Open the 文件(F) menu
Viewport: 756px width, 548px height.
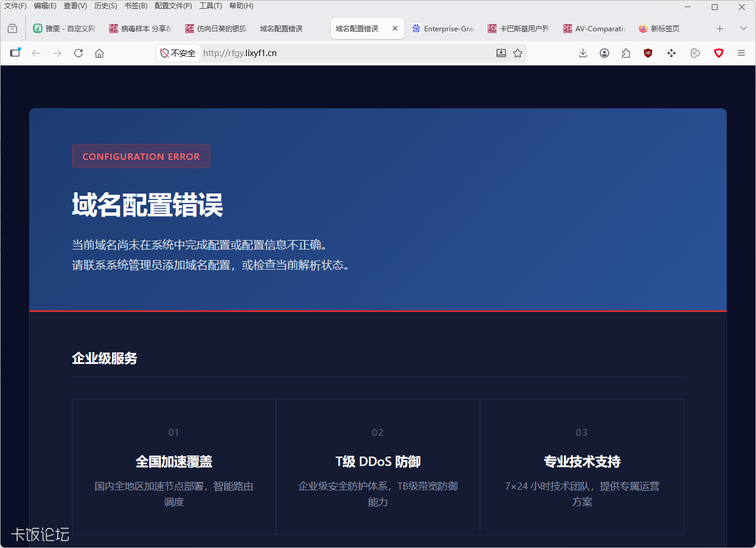15,6
